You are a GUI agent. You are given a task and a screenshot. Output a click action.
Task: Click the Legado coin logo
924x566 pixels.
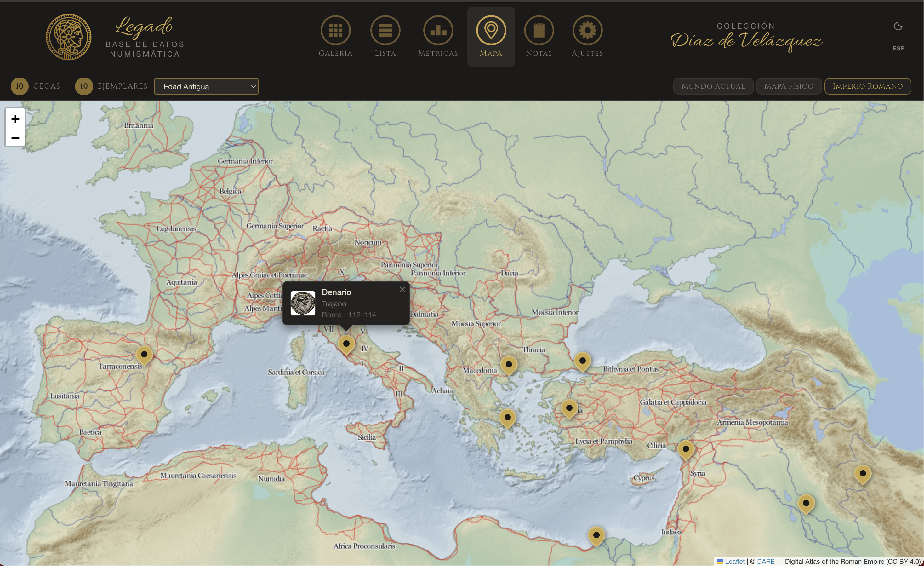[68, 37]
